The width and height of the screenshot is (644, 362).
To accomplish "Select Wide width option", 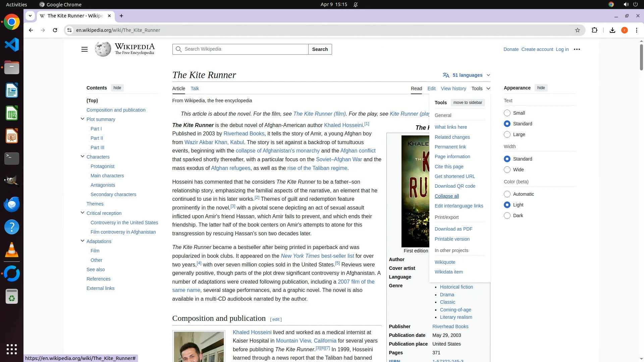I will click(507, 170).
